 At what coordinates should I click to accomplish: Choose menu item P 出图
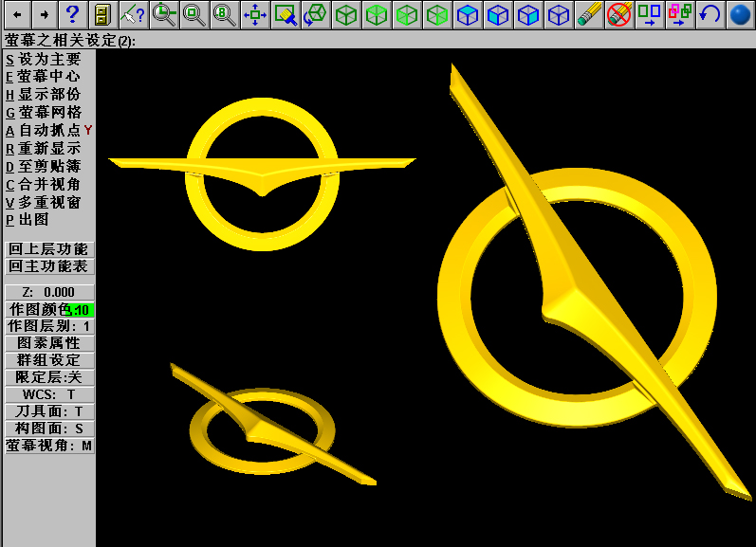tap(27, 220)
